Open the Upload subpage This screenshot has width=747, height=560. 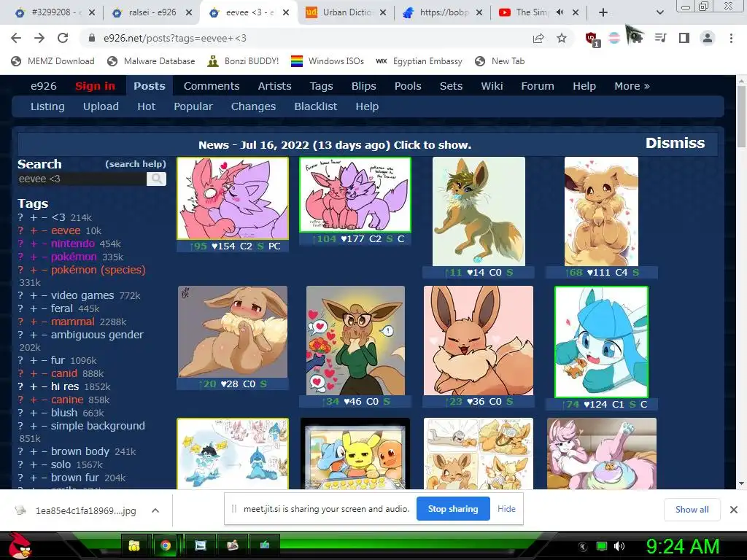[101, 106]
